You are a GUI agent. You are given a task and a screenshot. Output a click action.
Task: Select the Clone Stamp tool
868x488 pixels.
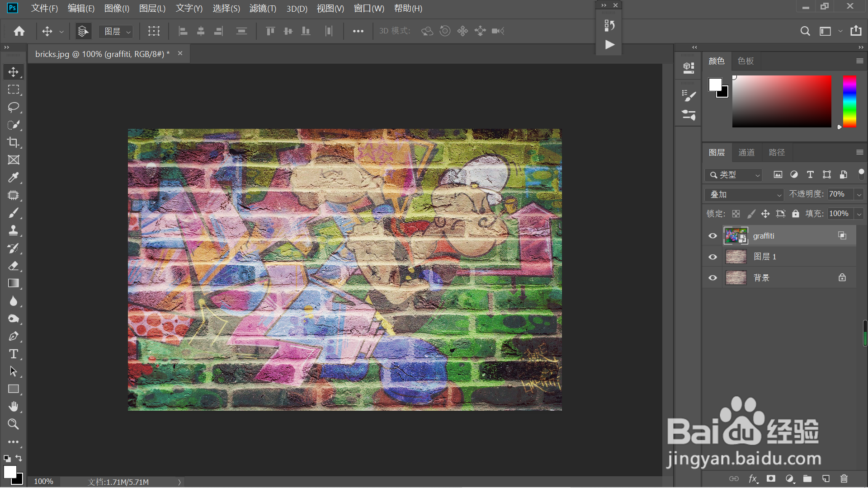click(x=14, y=230)
